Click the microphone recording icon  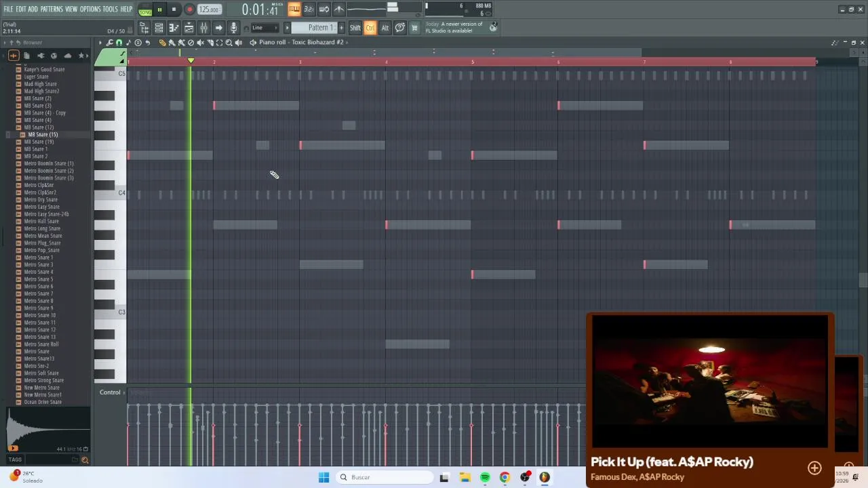233,28
